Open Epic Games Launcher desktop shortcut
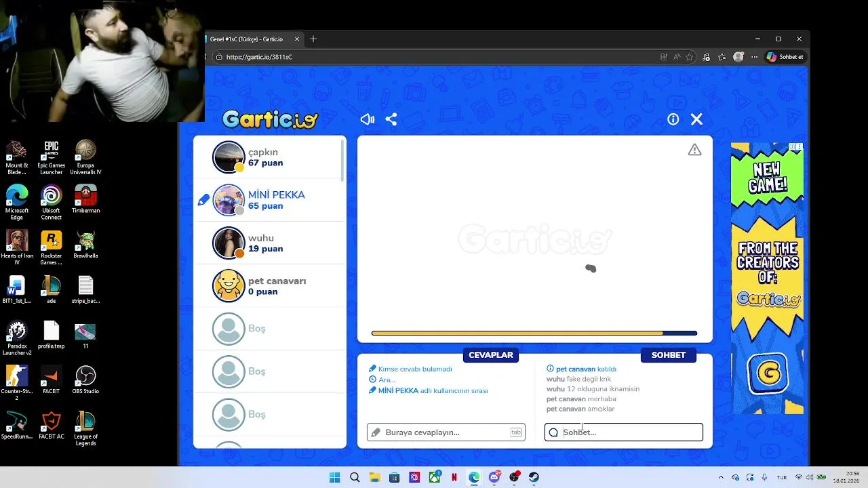The width and height of the screenshot is (868, 488). [x=52, y=157]
